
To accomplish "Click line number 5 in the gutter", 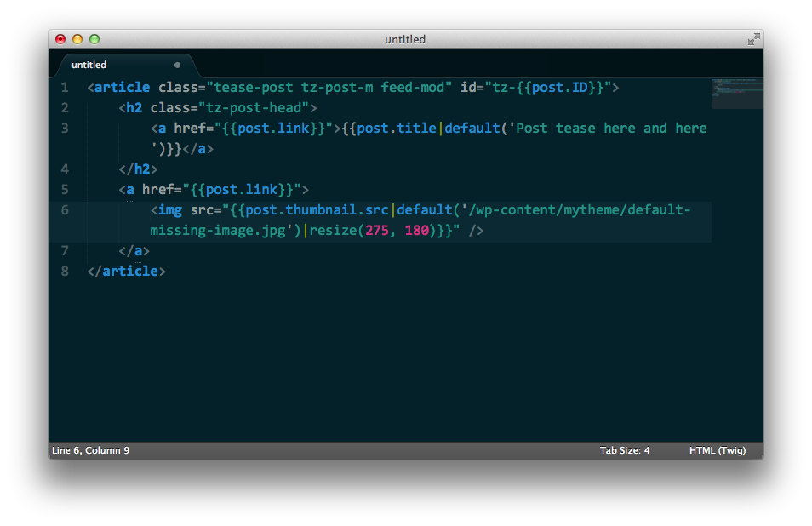I will click(65, 190).
